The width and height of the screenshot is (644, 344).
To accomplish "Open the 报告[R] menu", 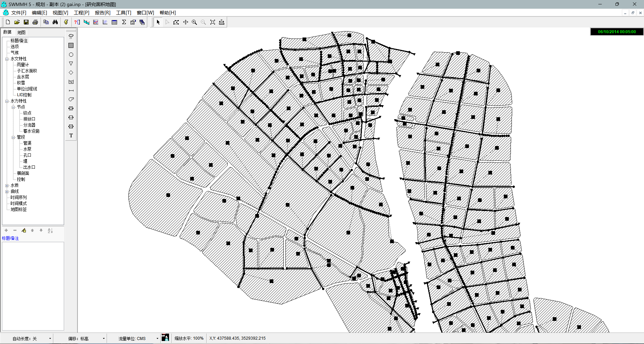I will [x=103, y=13].
